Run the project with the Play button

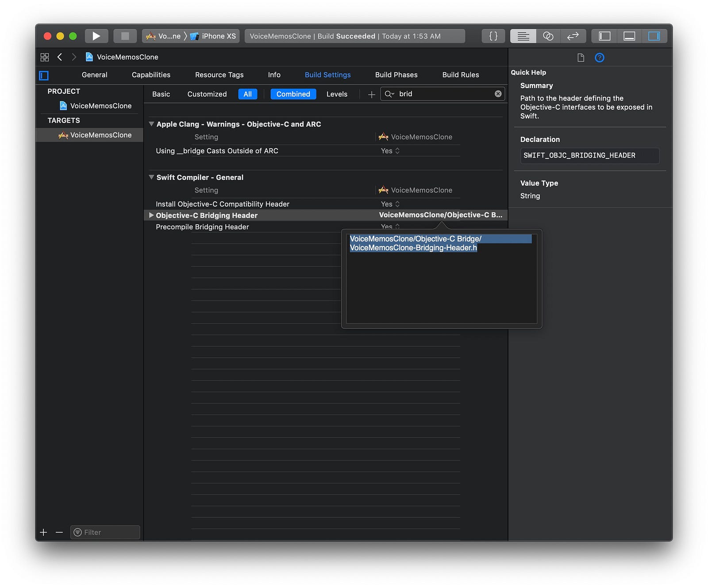(96, 36)
